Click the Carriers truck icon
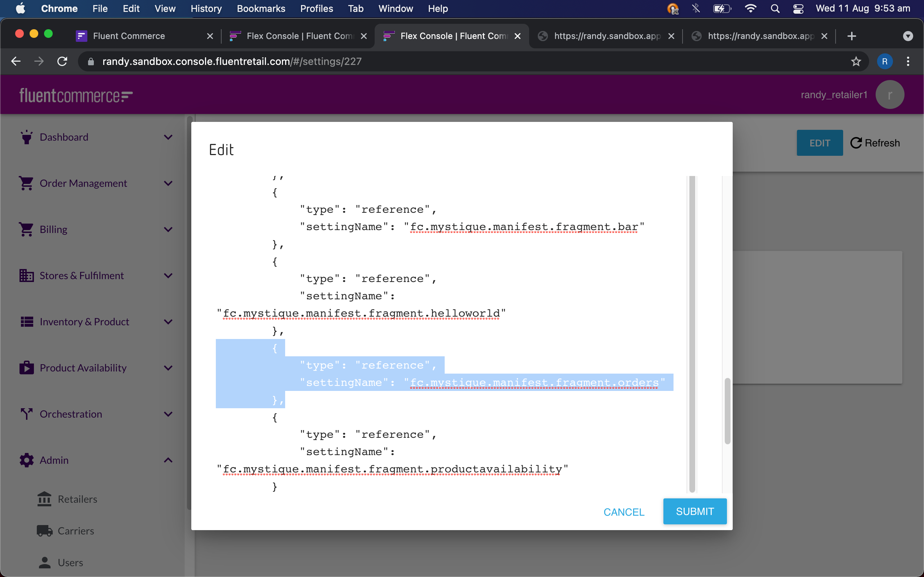The image size is (924, 577). (44, 531)
